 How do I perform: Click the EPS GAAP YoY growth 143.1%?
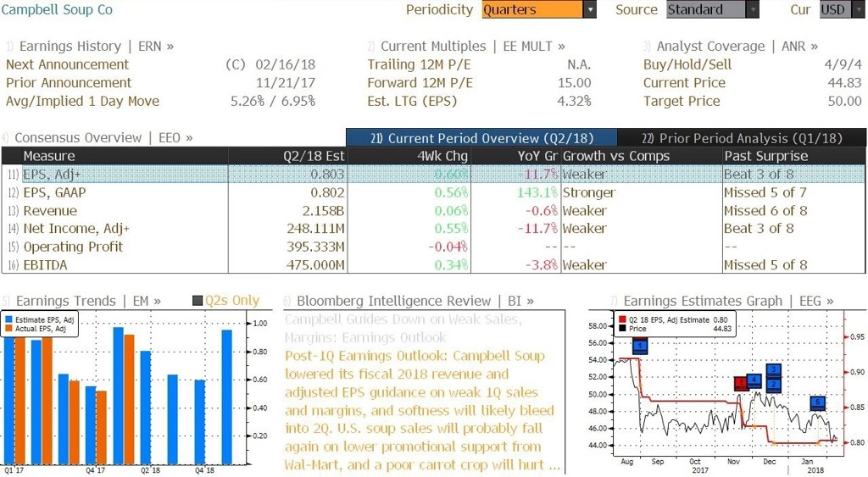tap(537, 192)
